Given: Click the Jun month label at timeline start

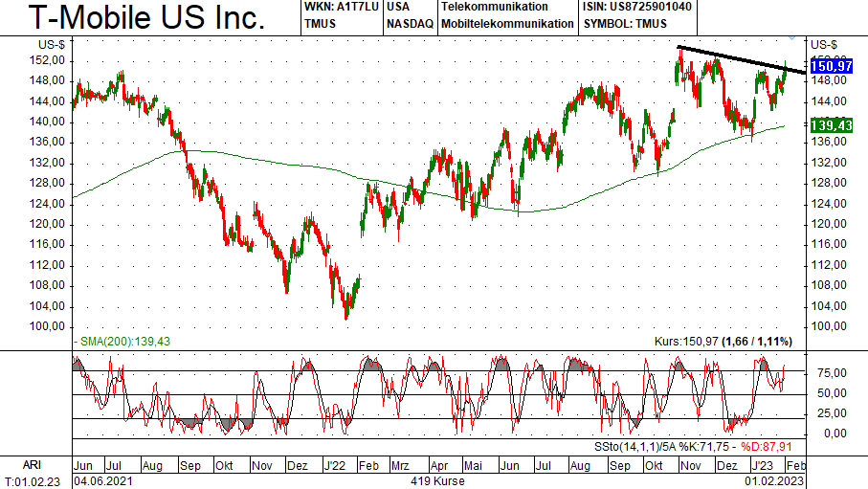Looking at the screenshot, I should [x=83, y=465].
